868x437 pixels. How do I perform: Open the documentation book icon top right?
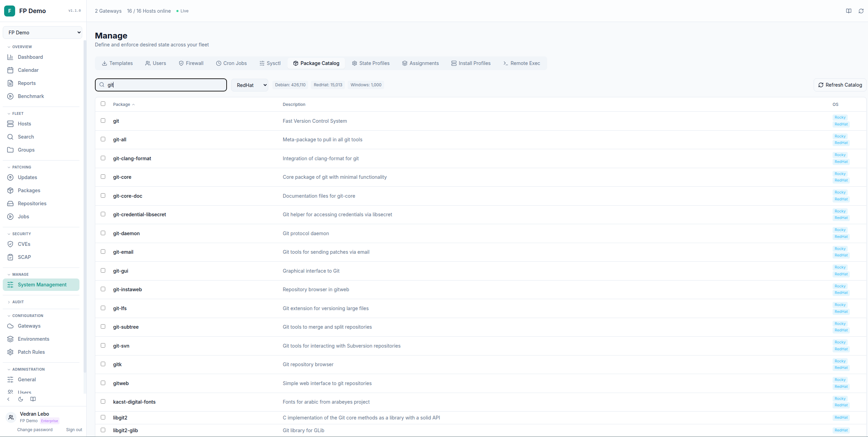(x=848, y=11)
